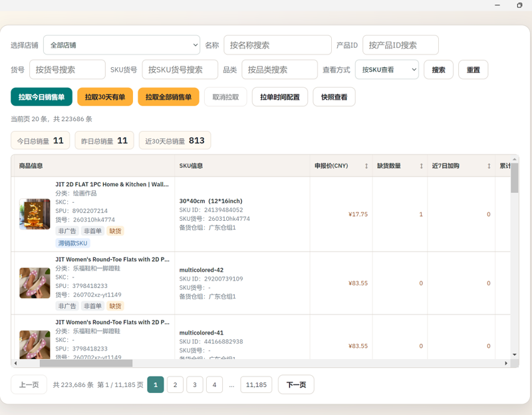This screenshot has height=415, width=532.
Task: Focus the 按名称搜索 name field
Action: pyautogui.click(x=277, y=45)
